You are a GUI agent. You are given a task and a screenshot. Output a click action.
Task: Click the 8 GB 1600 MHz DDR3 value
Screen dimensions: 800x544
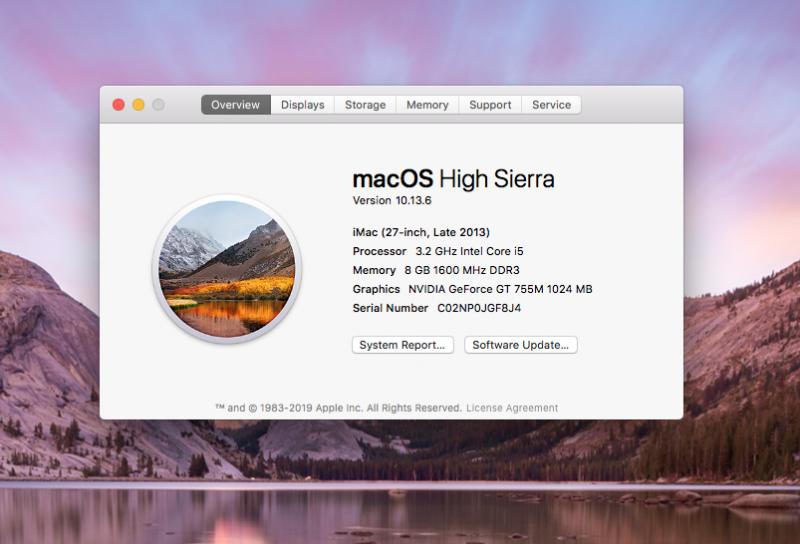click(462, 270)
